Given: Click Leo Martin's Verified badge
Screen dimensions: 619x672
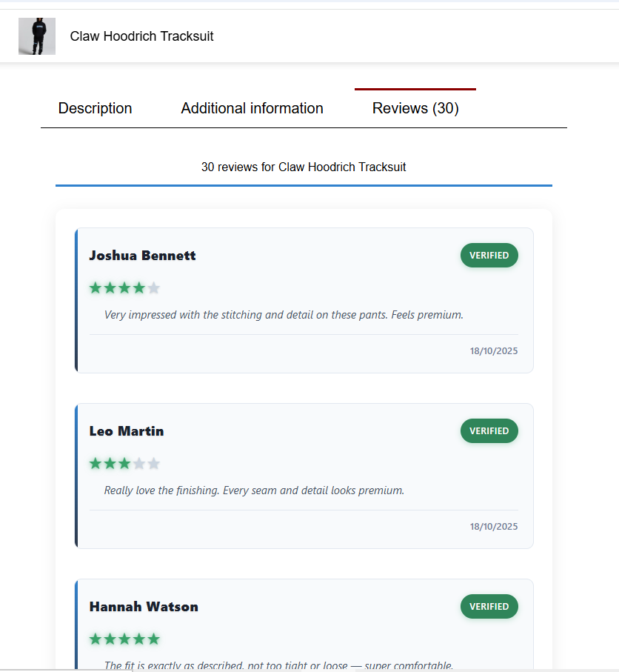Looking at the screenshot, I should pos(489,431).
